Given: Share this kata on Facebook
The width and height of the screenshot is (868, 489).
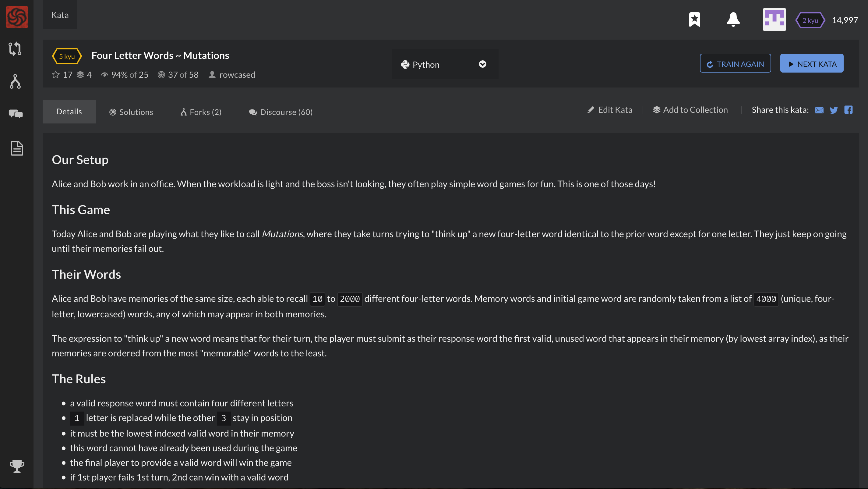Looking at the screenshot, I should click(848, 110).
